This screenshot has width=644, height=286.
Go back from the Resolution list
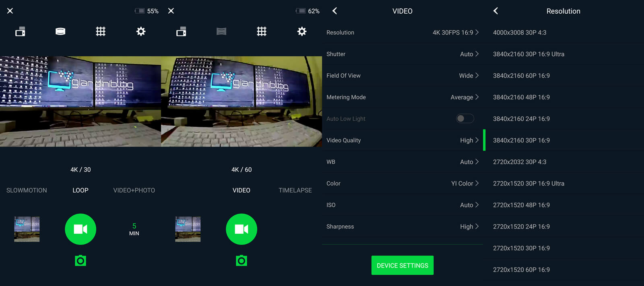(x=495, y=11)
